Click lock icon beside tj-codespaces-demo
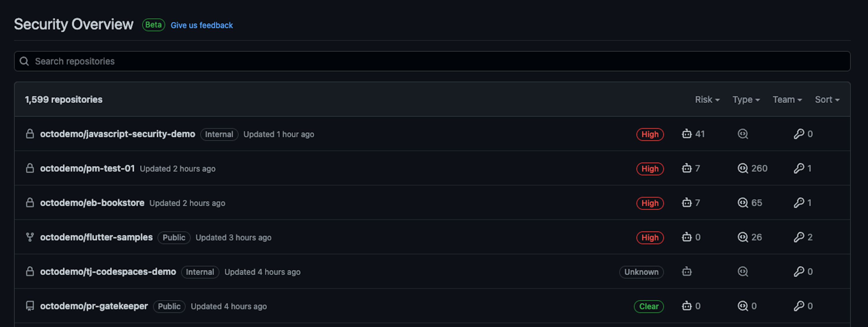868x327 pixels. 30,272
